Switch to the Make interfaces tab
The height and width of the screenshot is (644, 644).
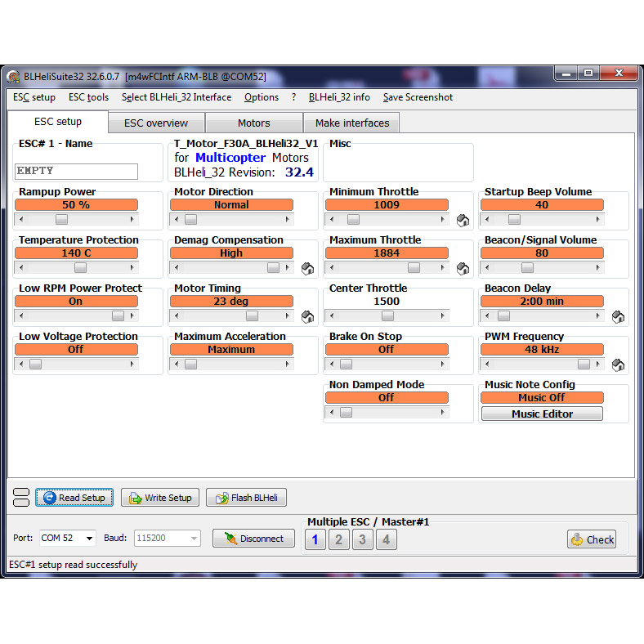tap(352, 123)
